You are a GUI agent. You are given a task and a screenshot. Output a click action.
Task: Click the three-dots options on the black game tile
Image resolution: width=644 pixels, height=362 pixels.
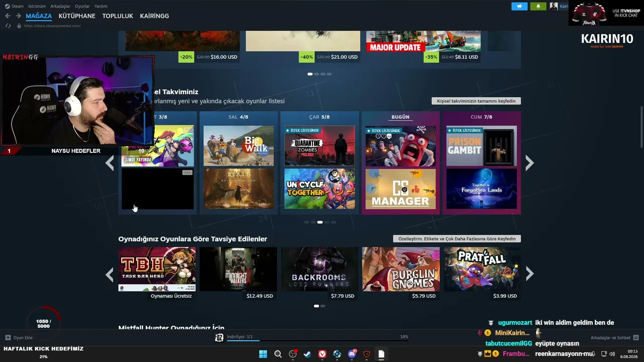click(187, 172)
